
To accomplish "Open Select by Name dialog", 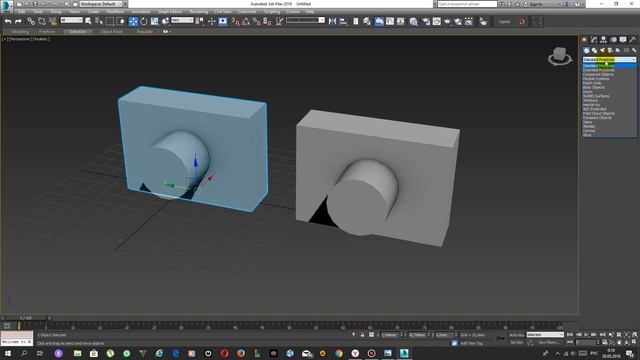I will (x=99, y=21).
